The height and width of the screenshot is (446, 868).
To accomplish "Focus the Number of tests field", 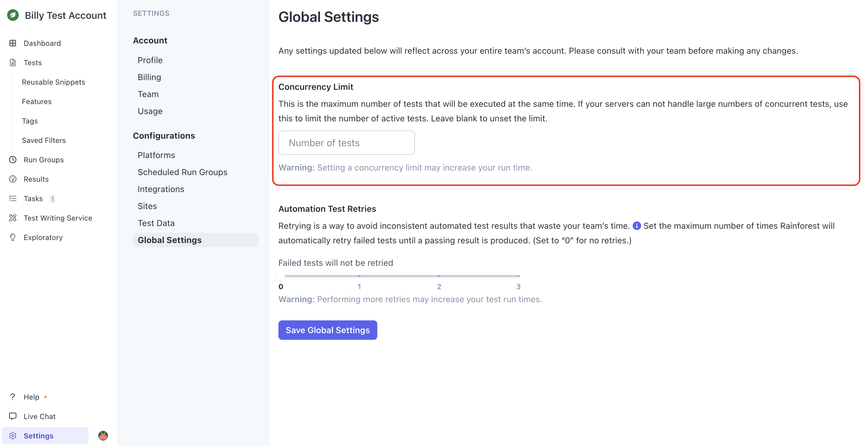I will tap(346, 143).
